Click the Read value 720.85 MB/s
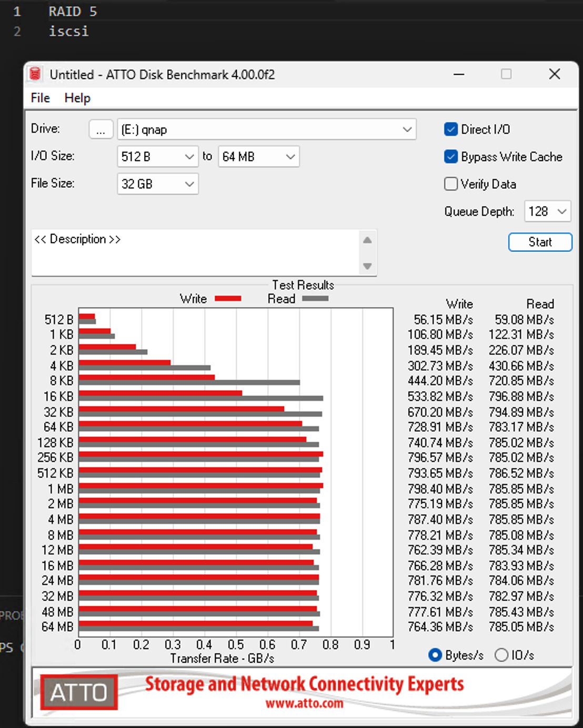Screen dimensions: 583x728 click(521, 381)
